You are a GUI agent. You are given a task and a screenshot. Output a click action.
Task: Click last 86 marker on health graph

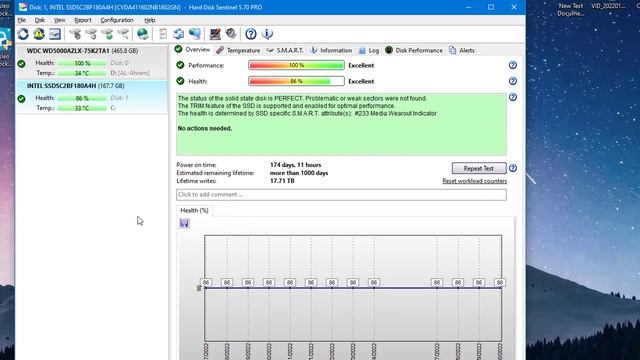tap(500, 282)
